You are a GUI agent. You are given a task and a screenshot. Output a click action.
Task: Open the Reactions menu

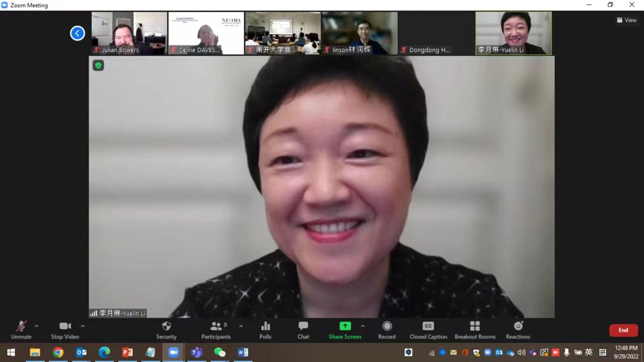[518, 330]
